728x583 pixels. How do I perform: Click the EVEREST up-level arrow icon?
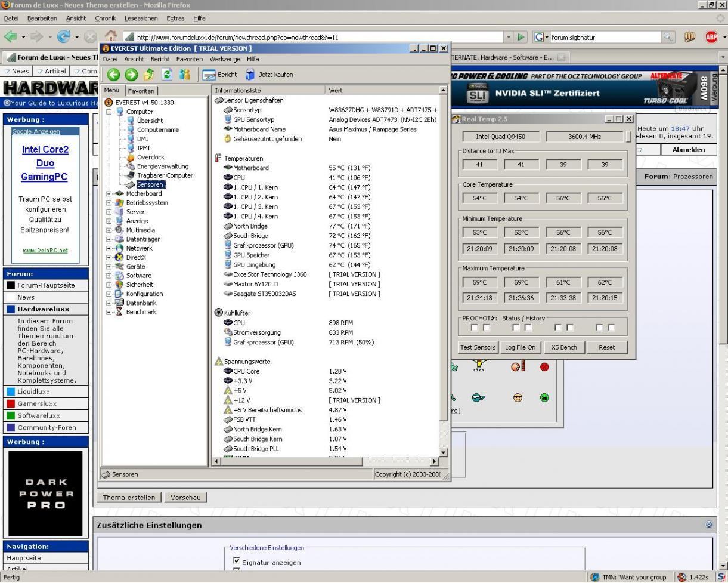[x=149, y=75]
